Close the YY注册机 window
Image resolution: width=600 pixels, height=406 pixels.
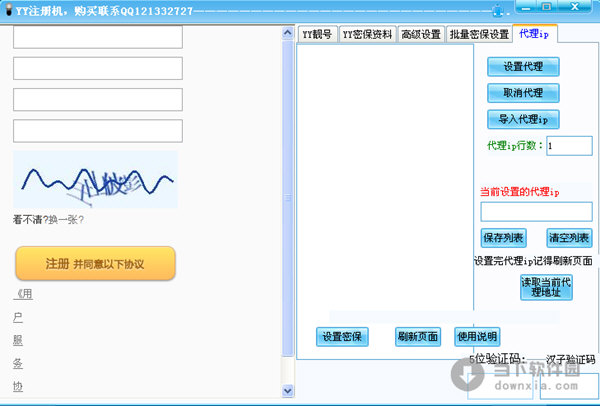click(x=575, y=7)
